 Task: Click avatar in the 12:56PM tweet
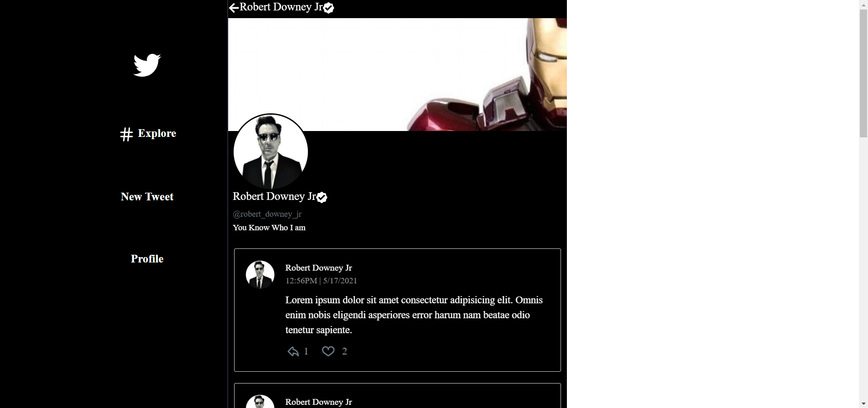pos(260,275)
